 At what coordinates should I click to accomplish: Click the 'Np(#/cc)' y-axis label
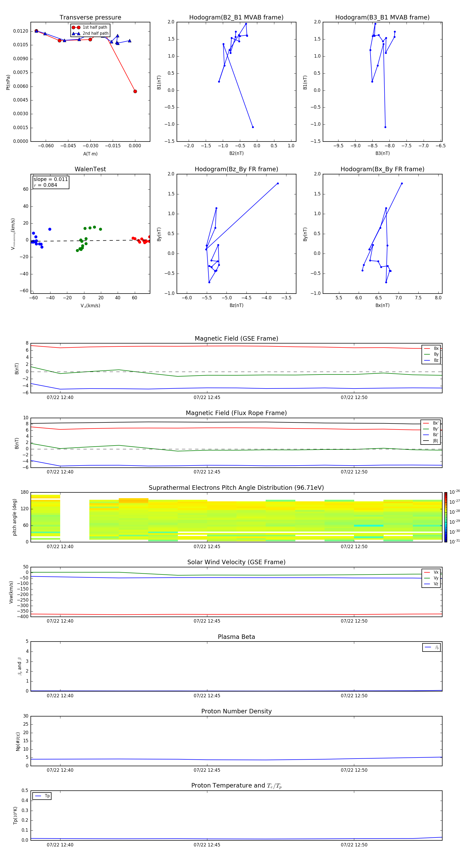18,741
